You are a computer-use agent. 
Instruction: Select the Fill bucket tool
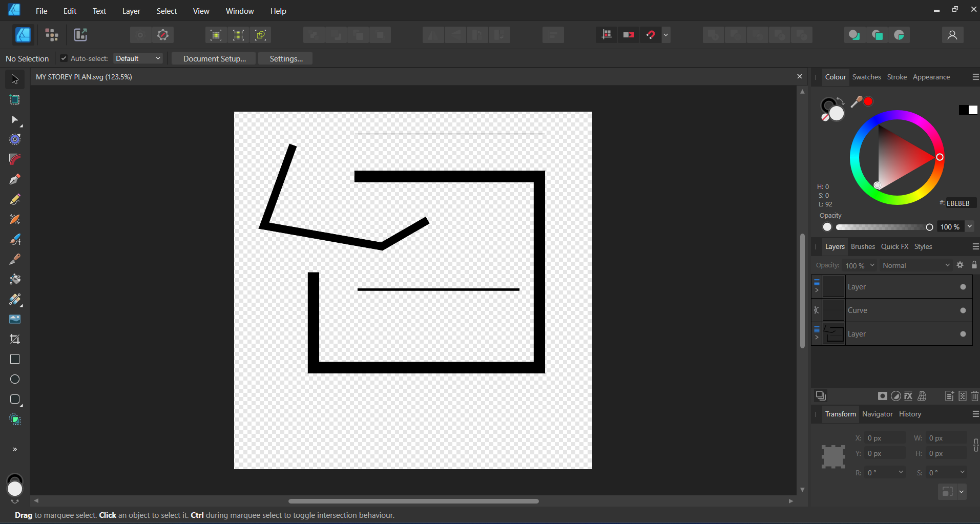point(15,279)
